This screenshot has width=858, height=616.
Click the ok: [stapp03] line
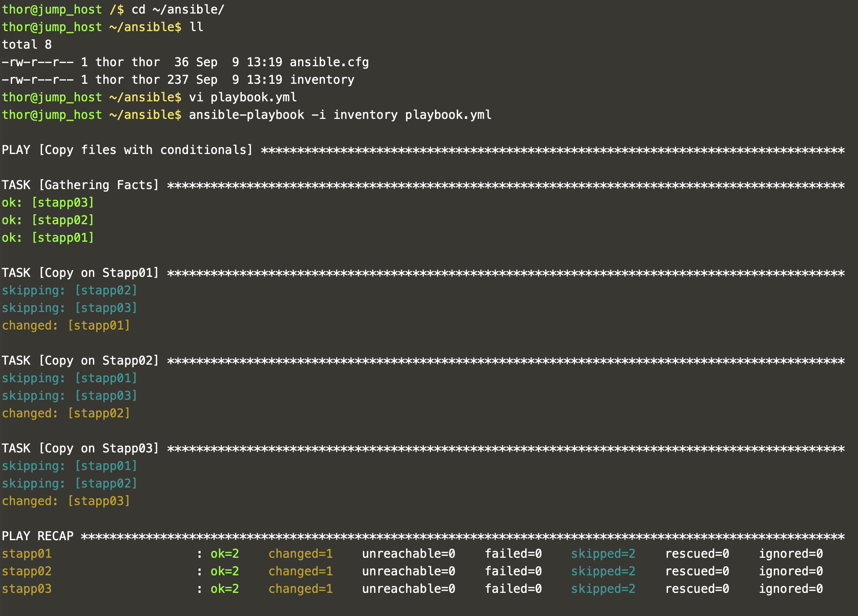pos(48,203)
